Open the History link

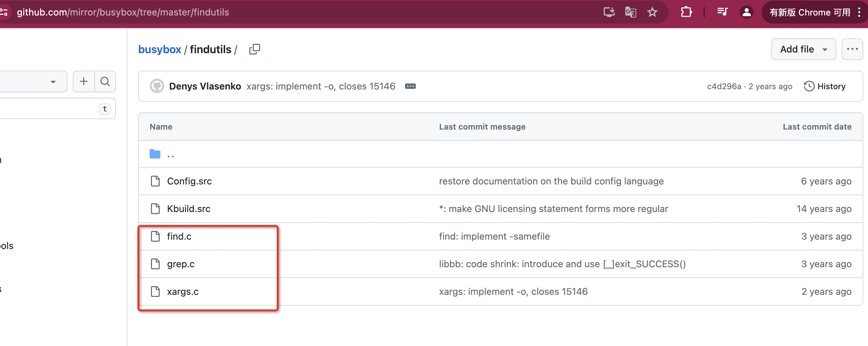coord(825,86)
